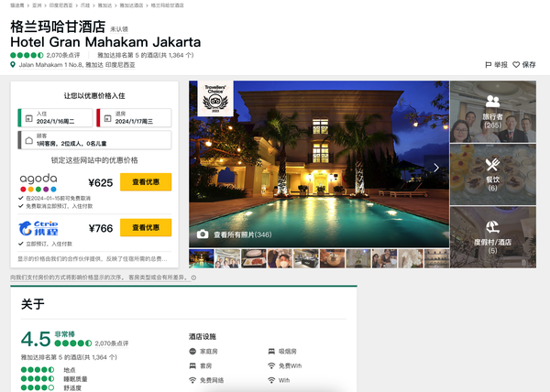
Task: Click the info icon after the price disclaimer
Action: (x=193, y=278)
